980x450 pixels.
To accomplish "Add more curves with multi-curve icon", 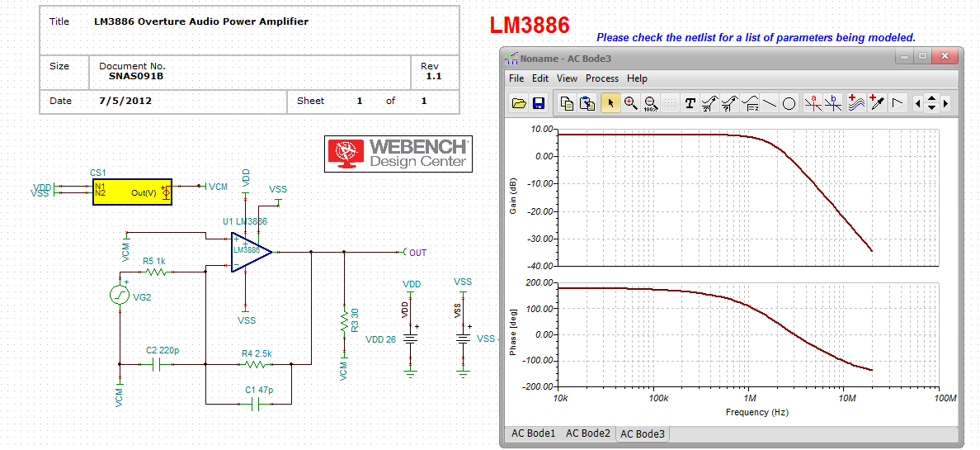I will pyautogui.click(x=858, y=103).
